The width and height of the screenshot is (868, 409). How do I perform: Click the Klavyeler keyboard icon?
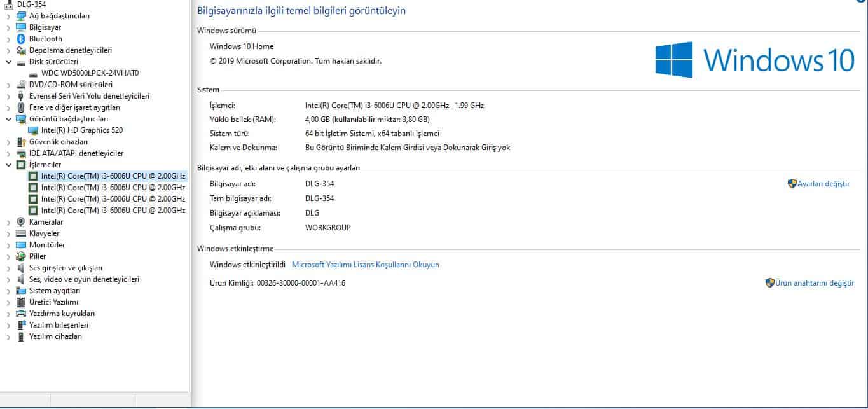tap(21, 233)
